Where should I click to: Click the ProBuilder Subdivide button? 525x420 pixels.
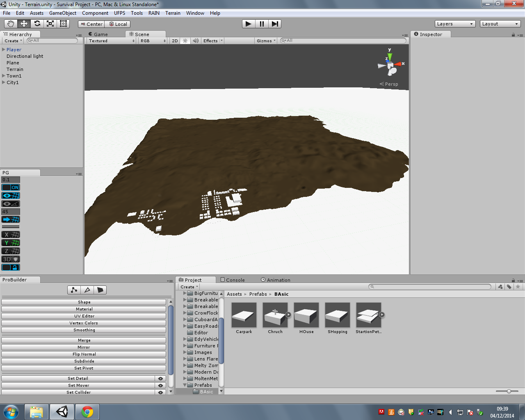pos(84,361)
